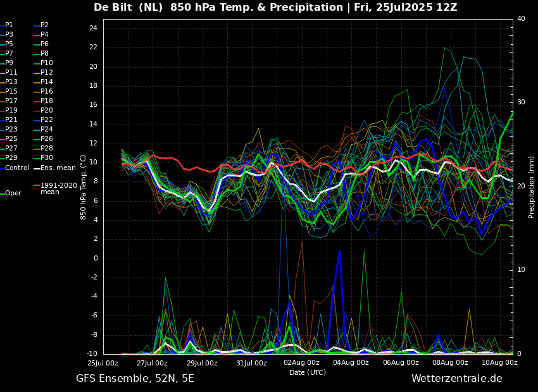Click the 850 hPa Temp. axis label
Image resolution: width=538 pixels, height=392 pixels.
click(84, 187)
